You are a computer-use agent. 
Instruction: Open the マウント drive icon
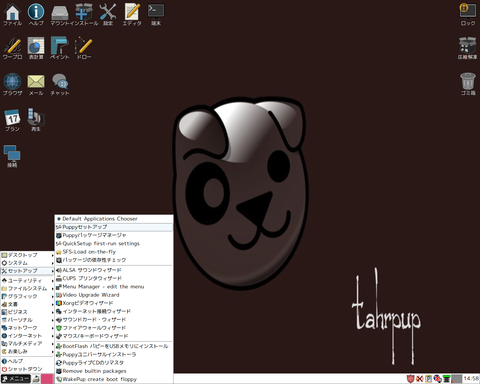60,14
